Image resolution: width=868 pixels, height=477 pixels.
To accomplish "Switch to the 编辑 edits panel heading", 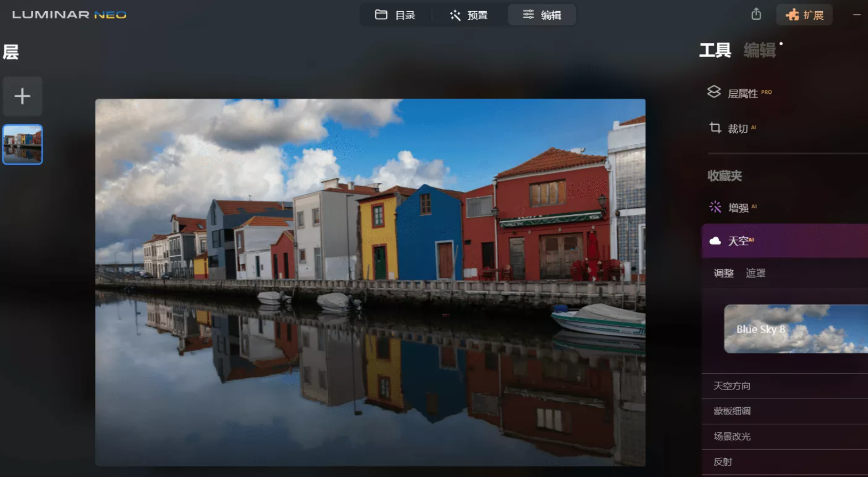I will pos(759,51).
